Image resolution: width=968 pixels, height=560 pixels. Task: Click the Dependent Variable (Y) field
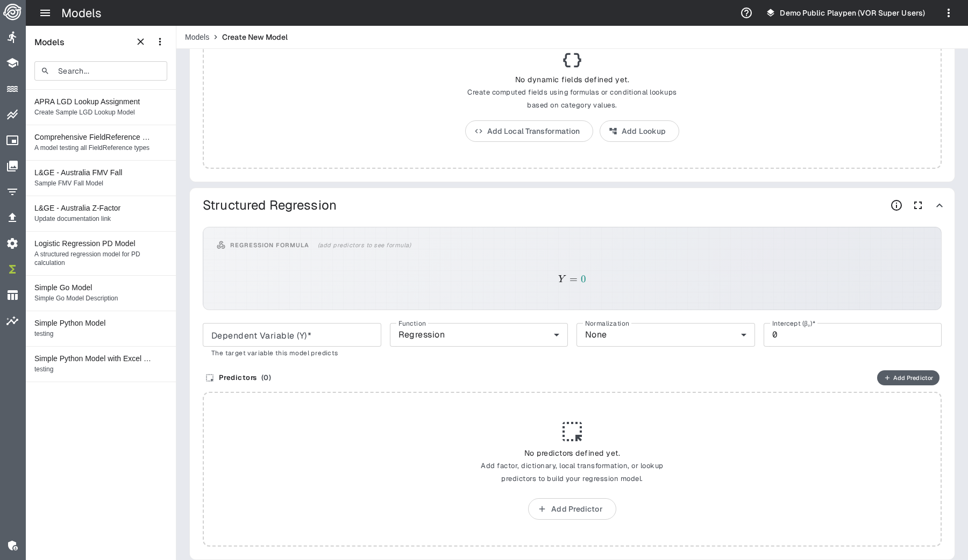[291, 335]
